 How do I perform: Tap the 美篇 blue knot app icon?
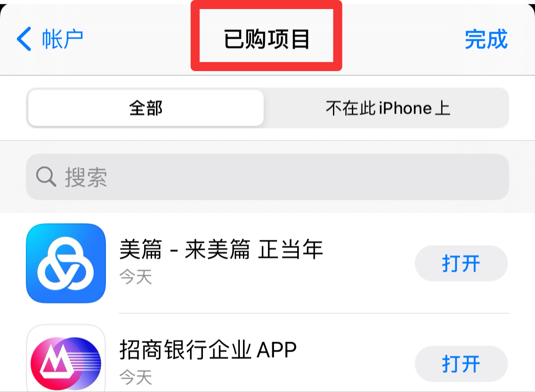coord(66,263)
